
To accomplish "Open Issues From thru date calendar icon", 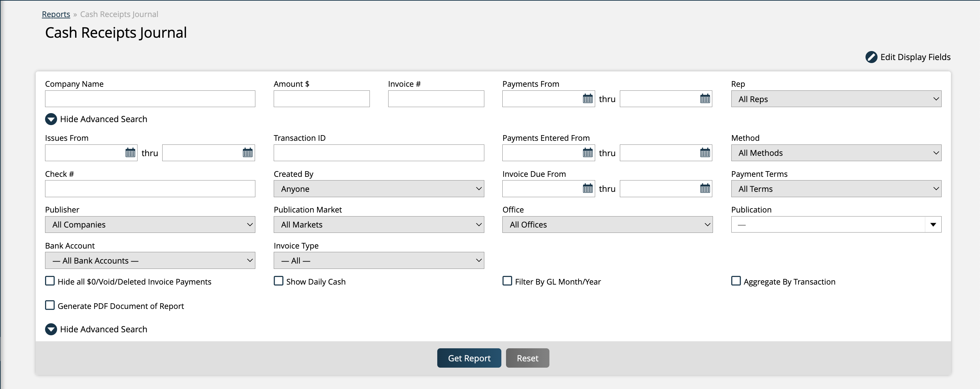I will 247,153.
